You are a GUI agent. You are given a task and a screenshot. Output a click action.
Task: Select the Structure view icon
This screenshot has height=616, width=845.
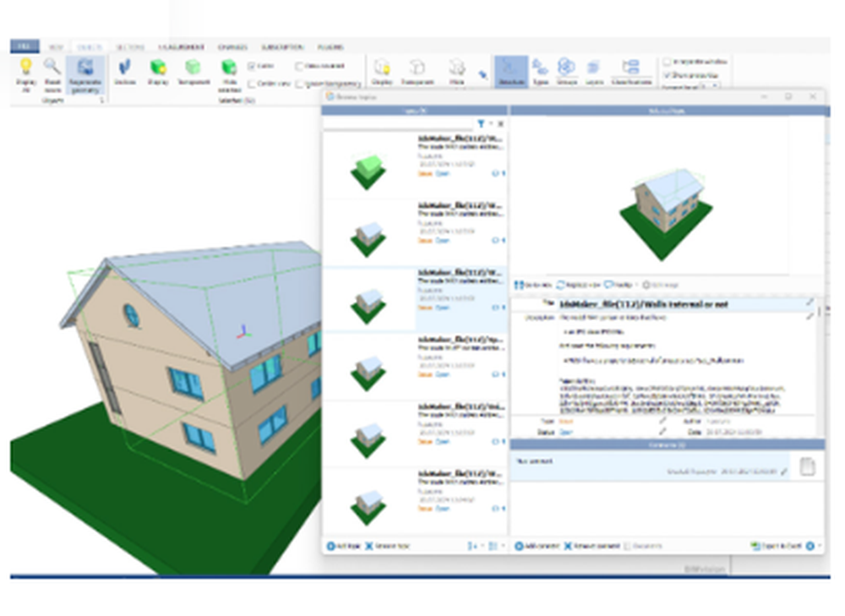click(x=510, y=68)
